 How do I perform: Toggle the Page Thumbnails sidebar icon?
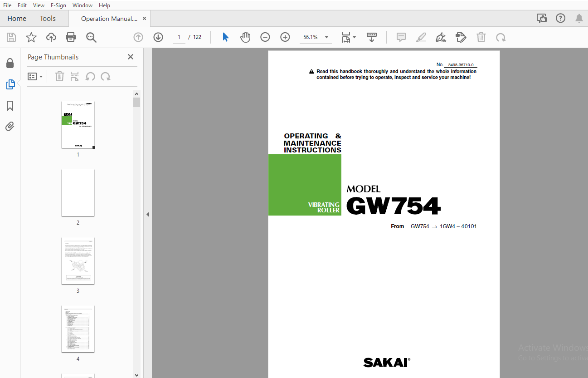pyautogui.click(x=10, y=84)
